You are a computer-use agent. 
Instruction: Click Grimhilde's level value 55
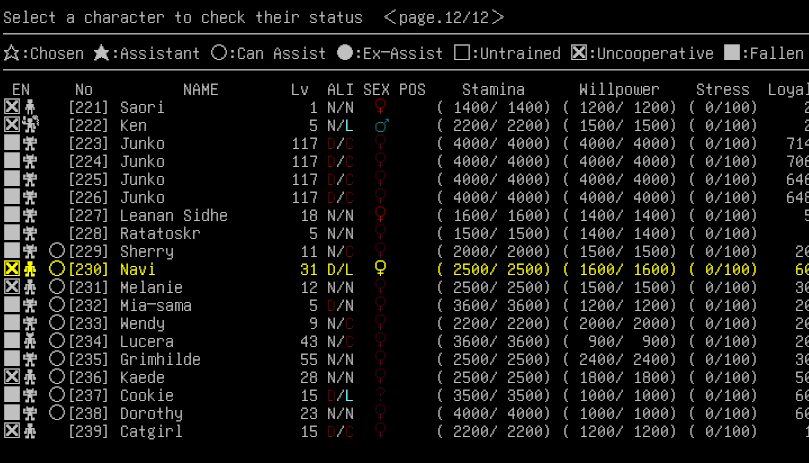tap(309, 359)
